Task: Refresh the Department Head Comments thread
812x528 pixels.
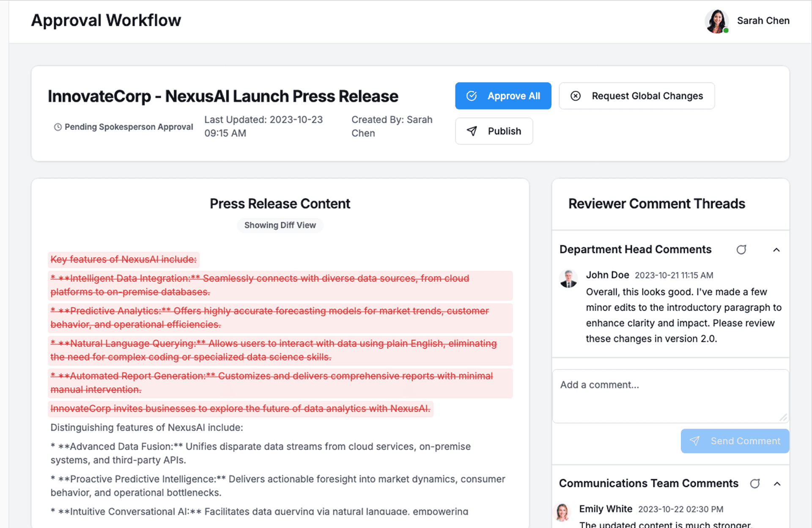Action: pyautogui.click(x=741, y=250)
